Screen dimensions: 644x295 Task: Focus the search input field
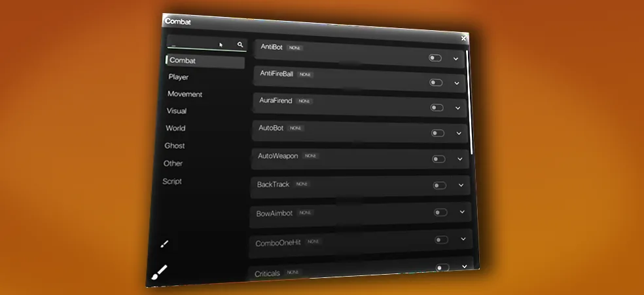tap(193, 44)
